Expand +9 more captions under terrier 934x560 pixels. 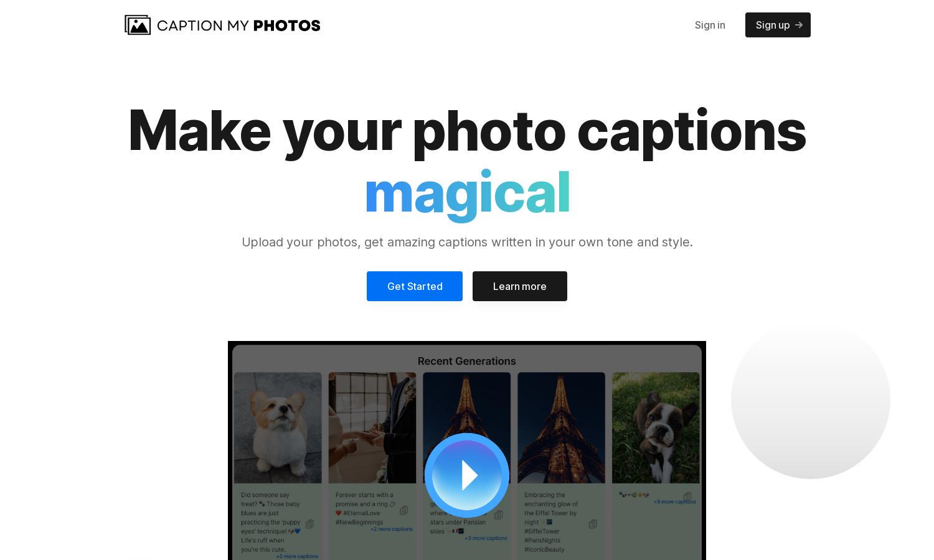point(675,502)
